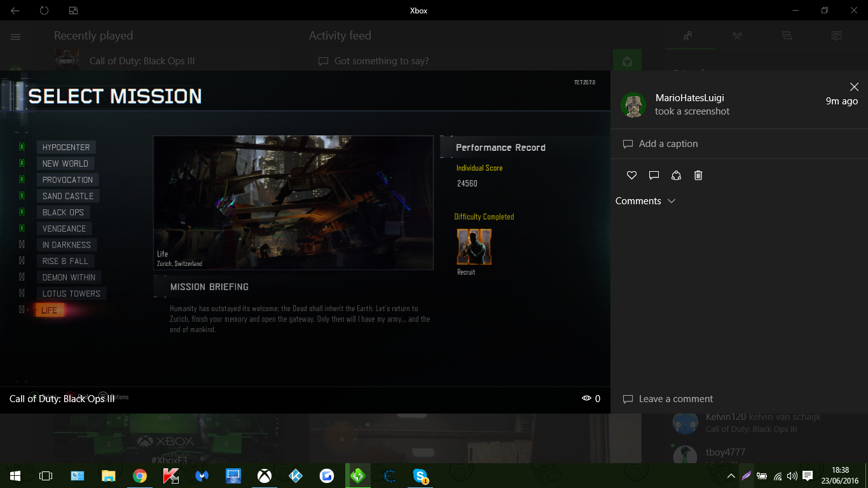Switch to the Activity alerts tab icon

click(836, 36)
